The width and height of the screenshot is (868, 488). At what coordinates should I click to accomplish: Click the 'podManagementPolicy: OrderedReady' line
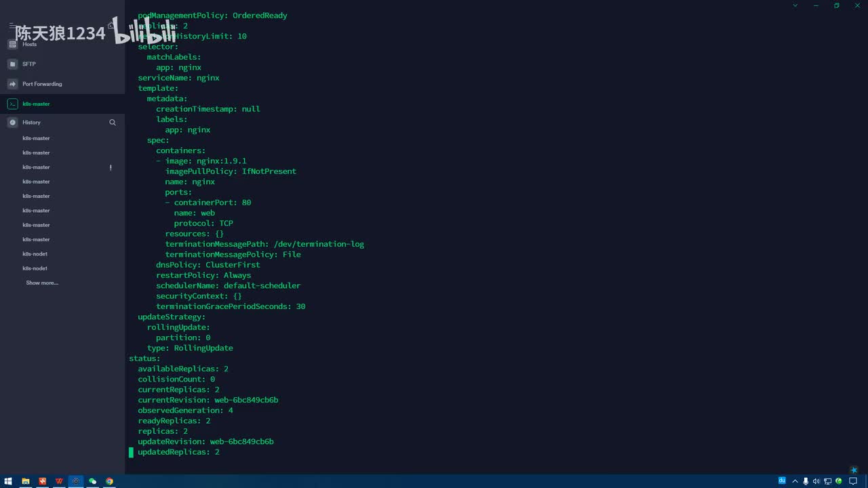(x=212, y=16)
